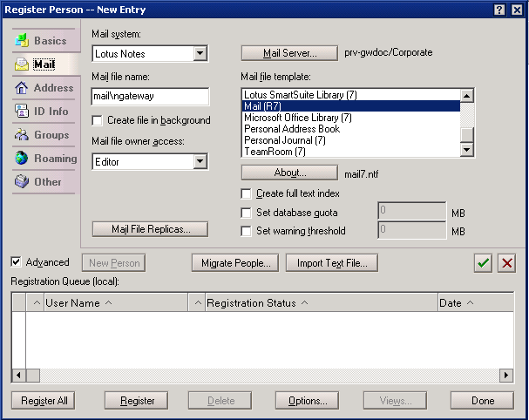Screen dimensions: 529x420
Task: Open the Address house icon
Action: (x=22, y=88)
